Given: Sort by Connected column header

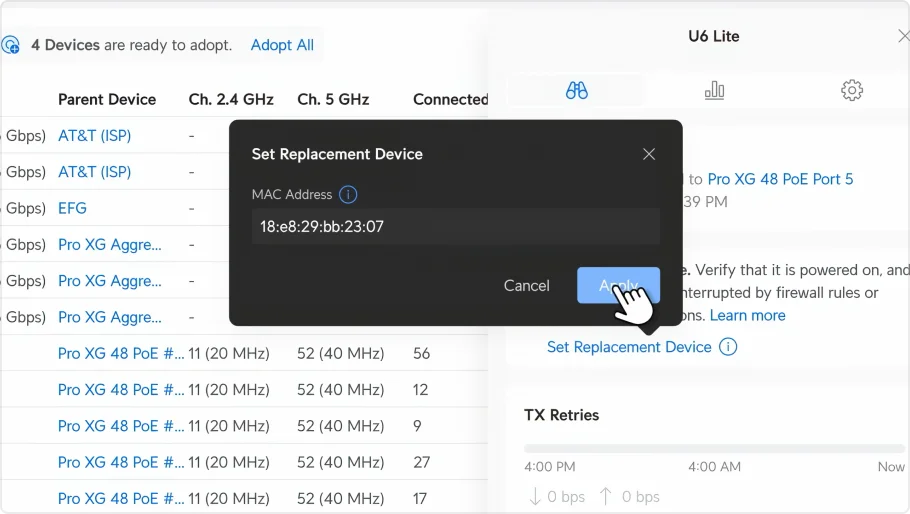Looking at the screenshot, I should tap(450, 100).
